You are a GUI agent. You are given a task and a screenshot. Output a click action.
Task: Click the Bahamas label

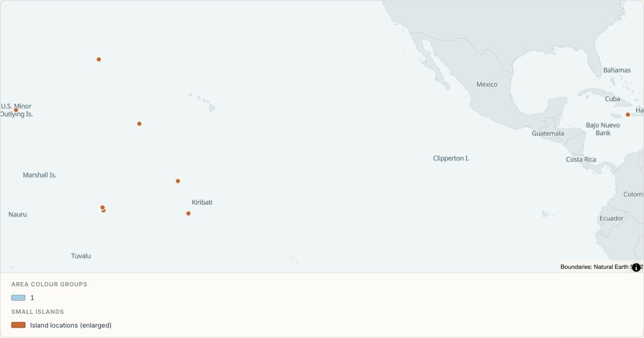coord(617,70)
